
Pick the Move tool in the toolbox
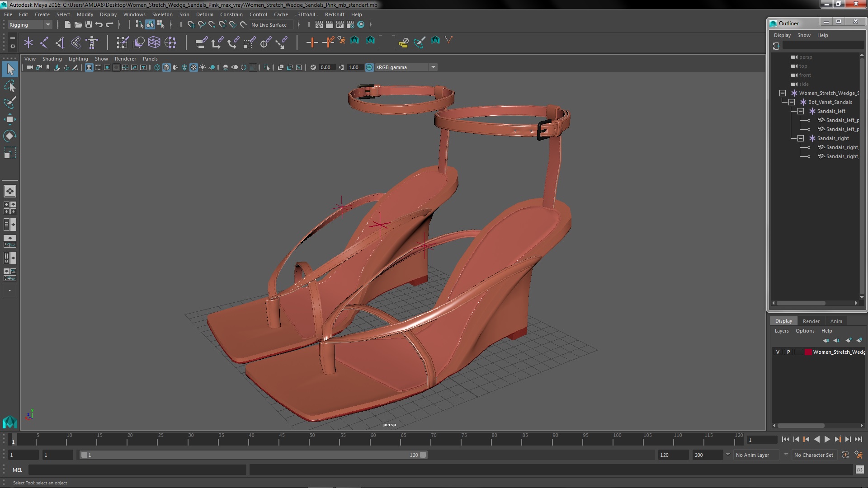coord(10,119)
